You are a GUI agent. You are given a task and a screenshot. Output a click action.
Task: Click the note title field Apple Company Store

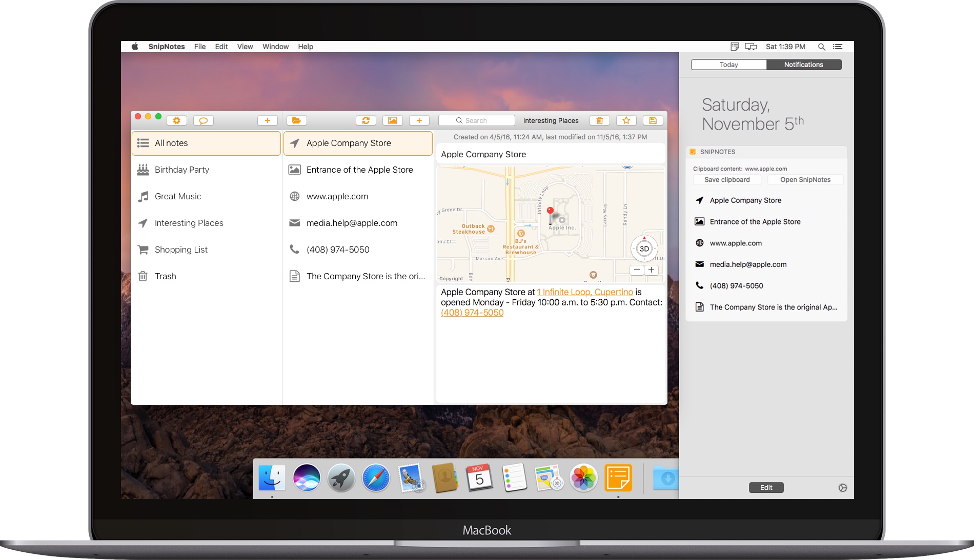point(551,154)
